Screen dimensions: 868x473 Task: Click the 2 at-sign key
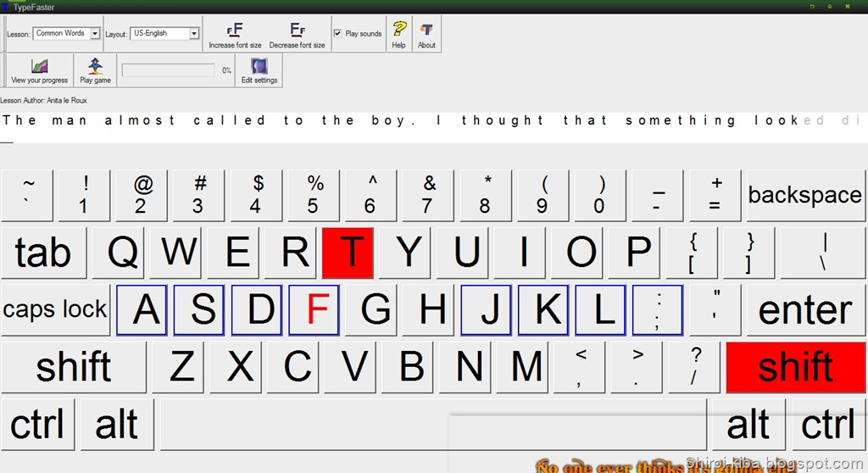(142, 195)
